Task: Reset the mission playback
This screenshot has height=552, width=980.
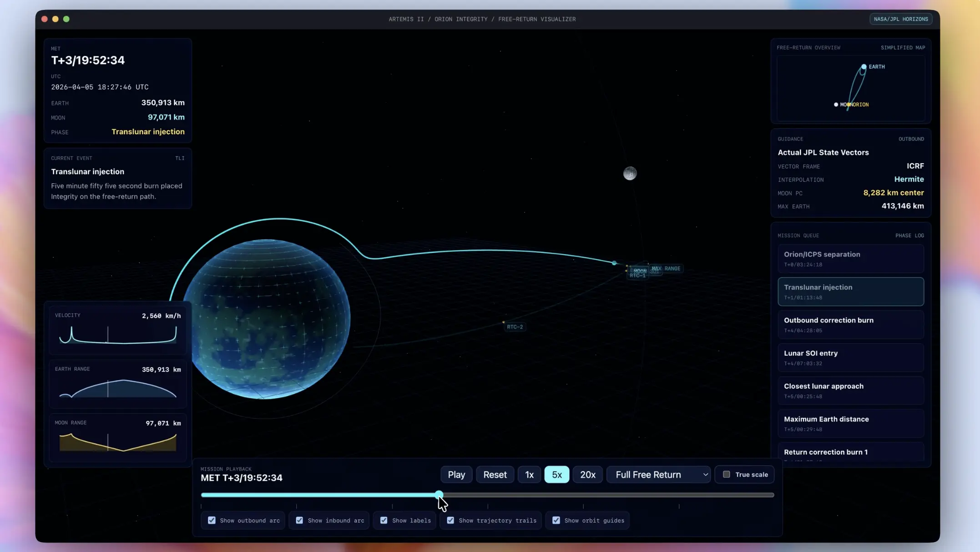Action: pyautogui.click(x=495, y=474)
